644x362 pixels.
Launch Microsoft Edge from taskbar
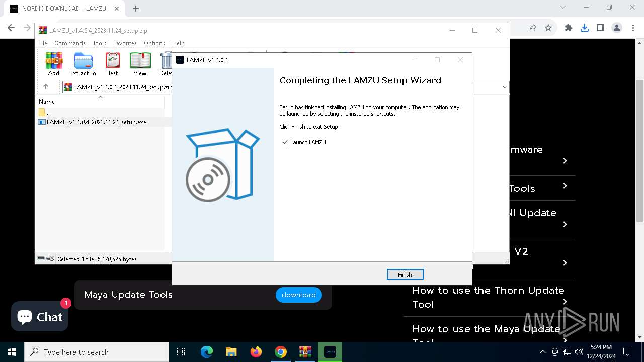point(207,352)
